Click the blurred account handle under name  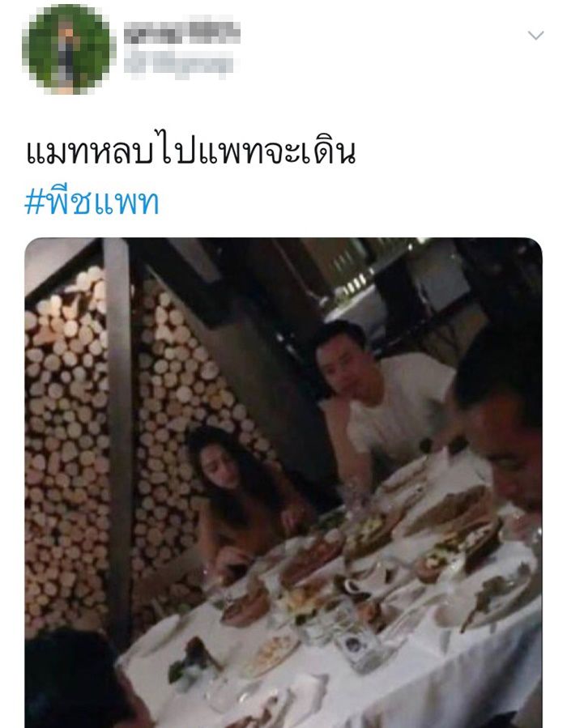pyautogui.click(x=178, y=64)
